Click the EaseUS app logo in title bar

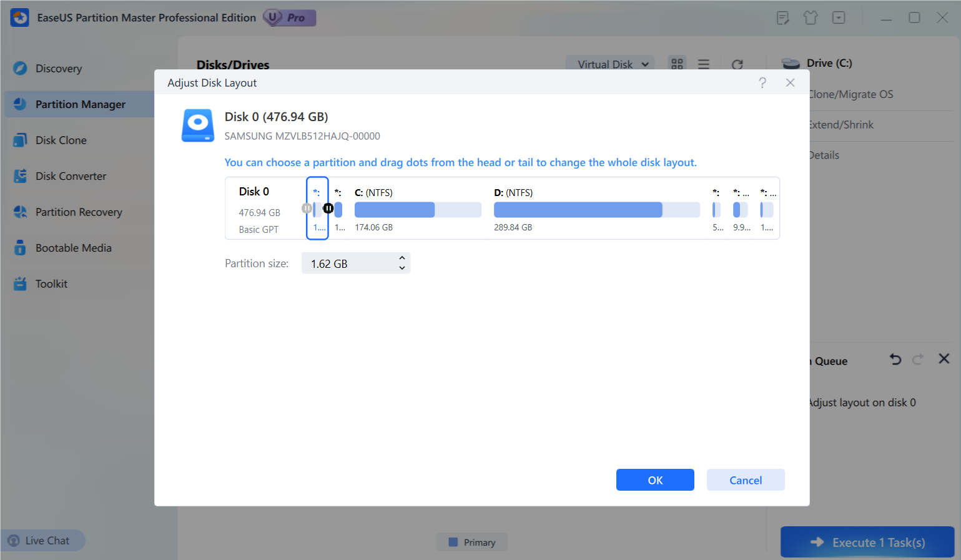(20, 17)
